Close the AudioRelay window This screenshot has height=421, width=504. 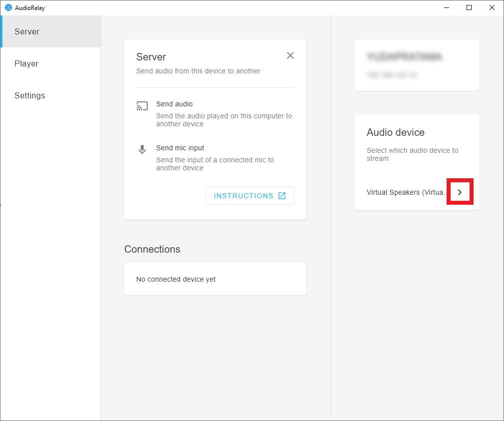point(492,7)
